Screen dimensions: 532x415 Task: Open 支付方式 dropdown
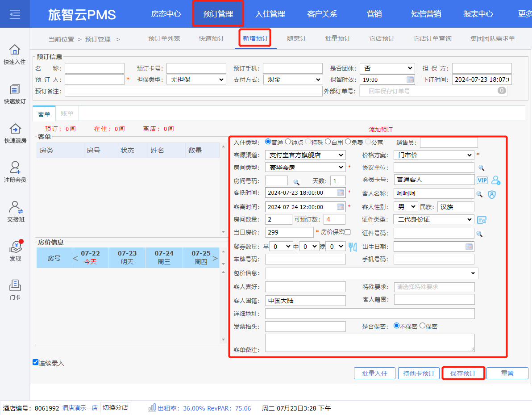click(x=293, y=80)
